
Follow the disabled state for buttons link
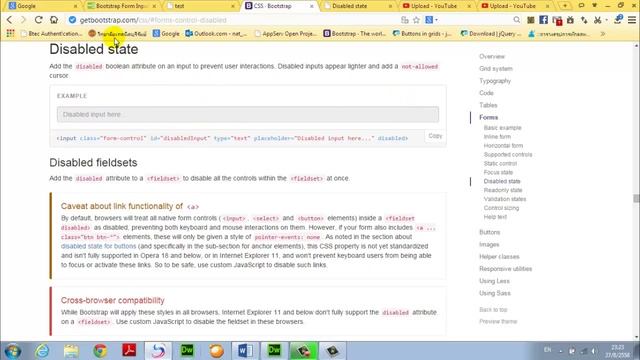[x=98, y=246]
